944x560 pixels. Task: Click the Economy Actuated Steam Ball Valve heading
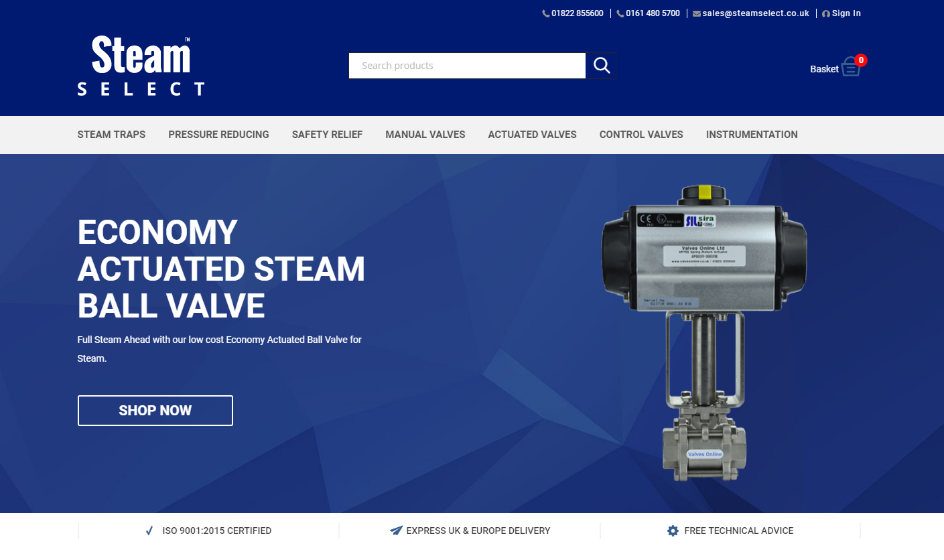(x=221, y=269)
